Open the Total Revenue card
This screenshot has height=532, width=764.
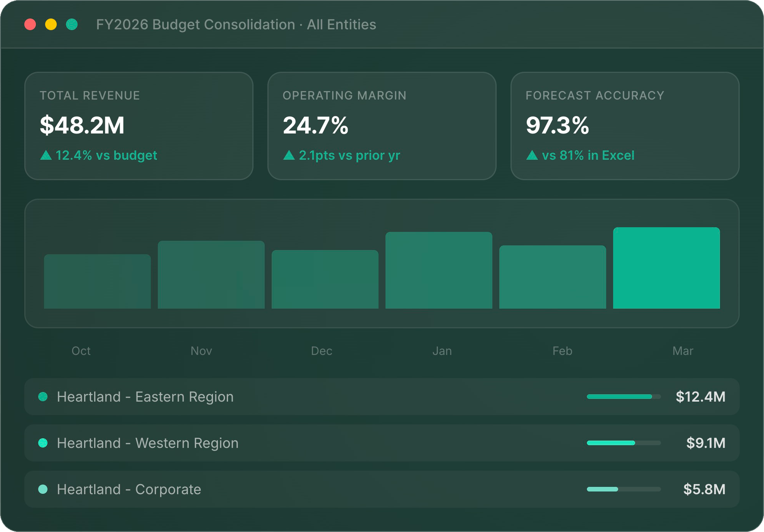coord(139,126)
